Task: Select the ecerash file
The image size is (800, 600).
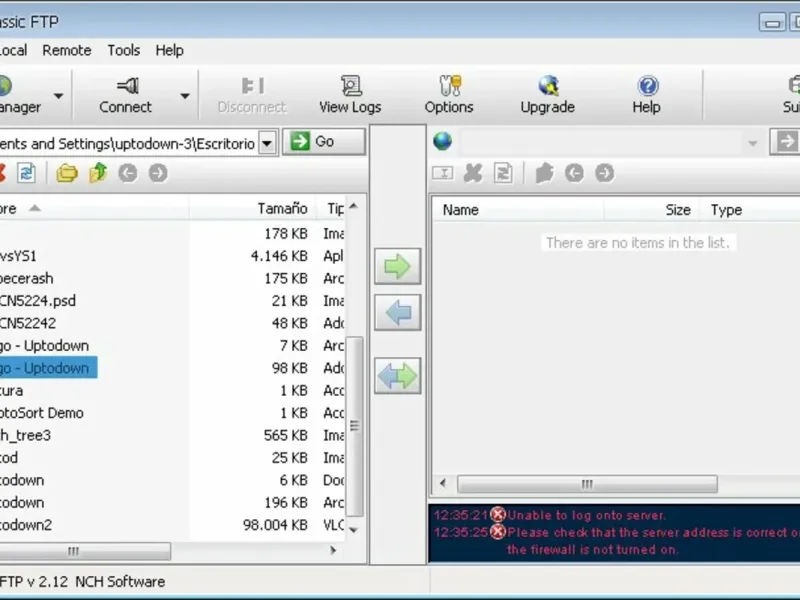Action: click(27, 279)
